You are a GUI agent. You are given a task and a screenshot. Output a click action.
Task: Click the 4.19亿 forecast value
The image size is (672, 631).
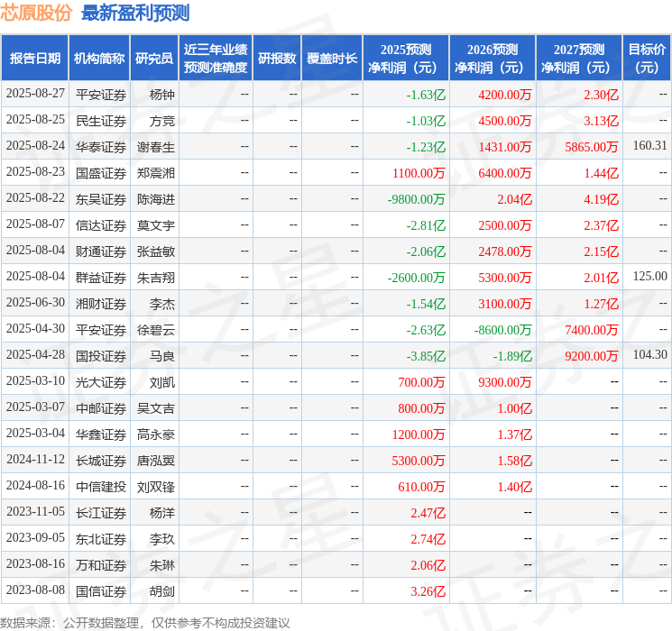pos(601,199)
